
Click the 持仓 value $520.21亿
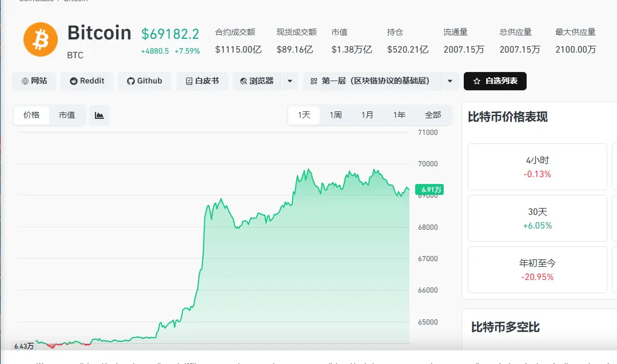pyautogui.click(x=408, y=50)
